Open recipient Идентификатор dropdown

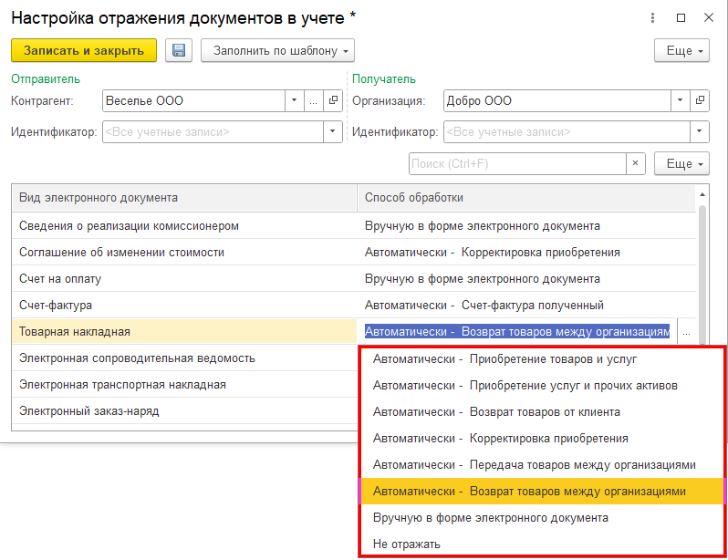tap(700, 132)
